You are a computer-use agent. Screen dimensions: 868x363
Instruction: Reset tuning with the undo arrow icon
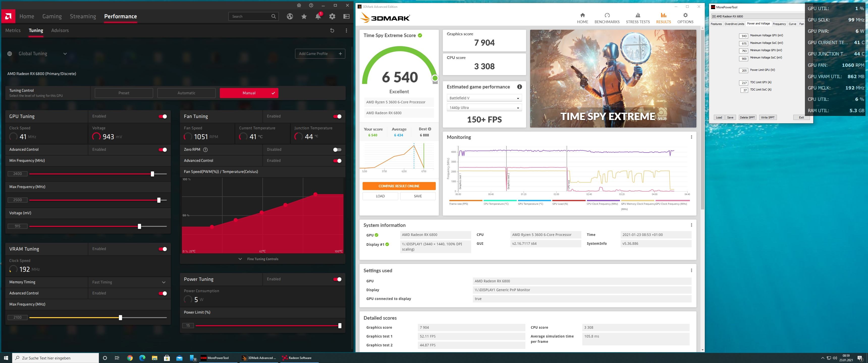pos(332,30)
